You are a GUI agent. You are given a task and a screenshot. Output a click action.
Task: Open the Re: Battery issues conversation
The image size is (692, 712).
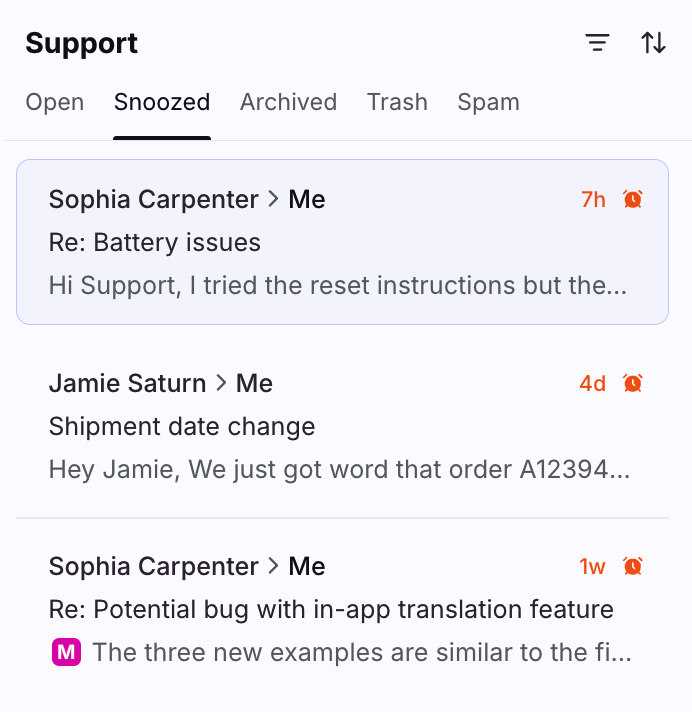click(155, 242)
